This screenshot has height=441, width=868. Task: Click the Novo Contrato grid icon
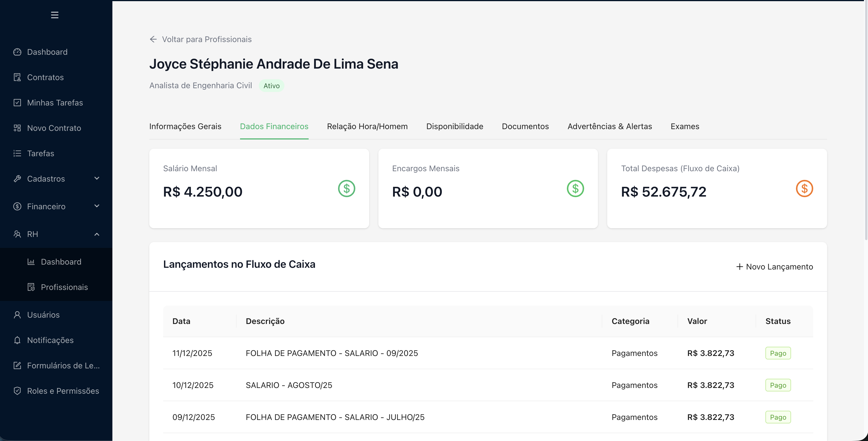coord(17,128)
